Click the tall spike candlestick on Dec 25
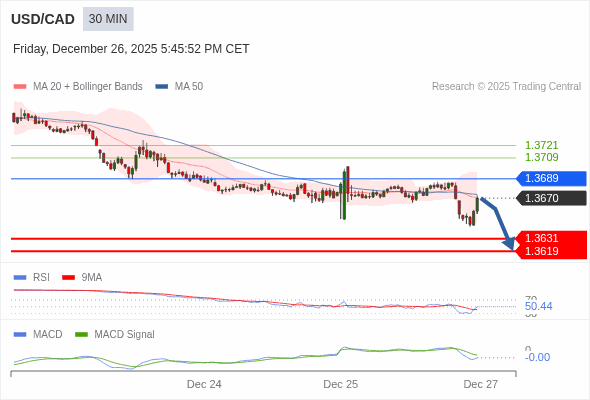The width and height of the screenshot is (590, 400). [344, 194]
